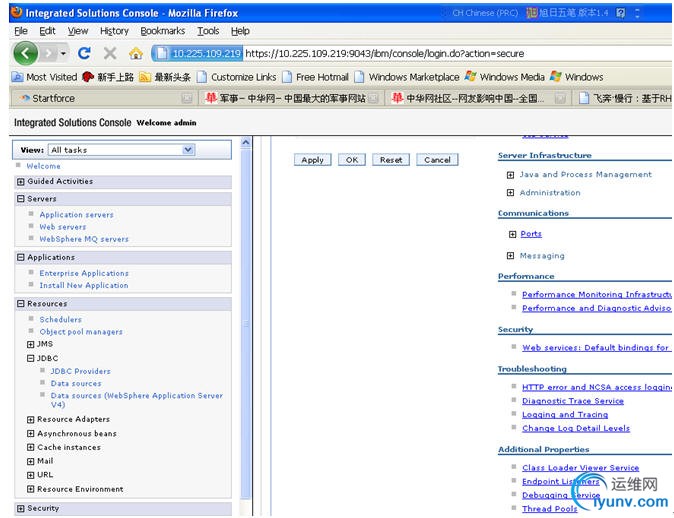674x518 pixels.
Task: Collapse the Resources section
Action: 20,304
